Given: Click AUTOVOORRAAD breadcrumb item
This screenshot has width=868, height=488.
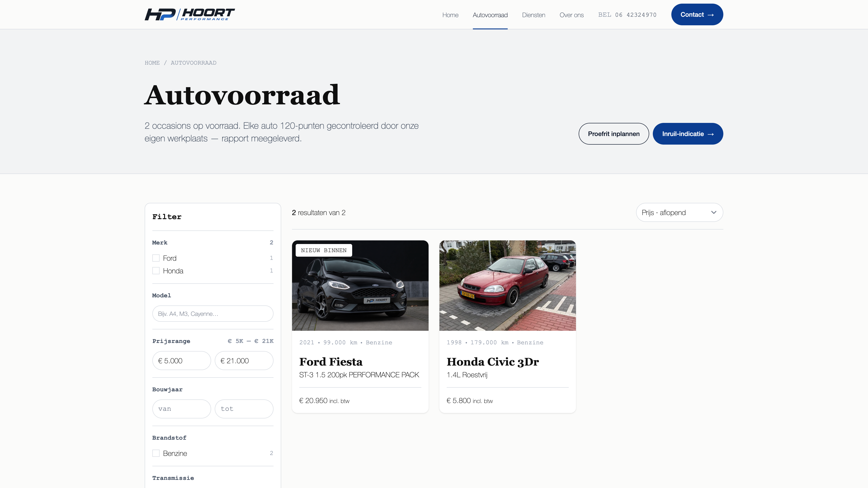Looking at the screenshot, I should (193, 63).
